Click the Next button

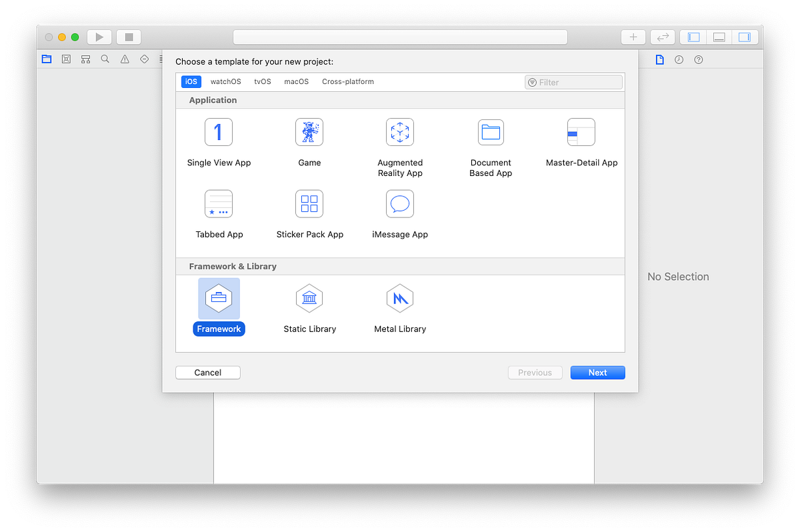[x=597, y=372]
